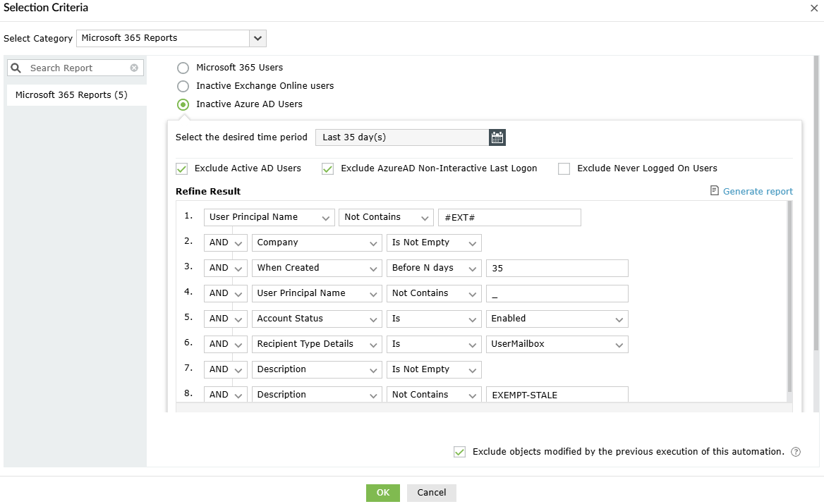Close the Selection Criteria dialog
Image resolution: width=824 pixels, height=504 pixels.
(x=812, y=8)
